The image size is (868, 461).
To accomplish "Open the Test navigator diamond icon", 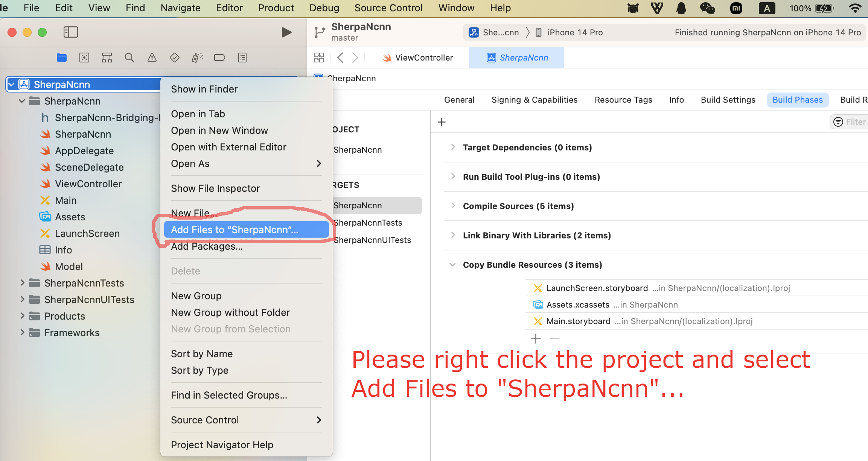I will click(175, 58).
